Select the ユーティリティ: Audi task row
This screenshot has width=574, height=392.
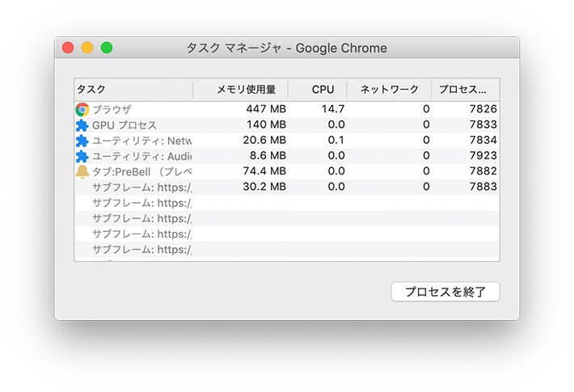click(287, 156)
